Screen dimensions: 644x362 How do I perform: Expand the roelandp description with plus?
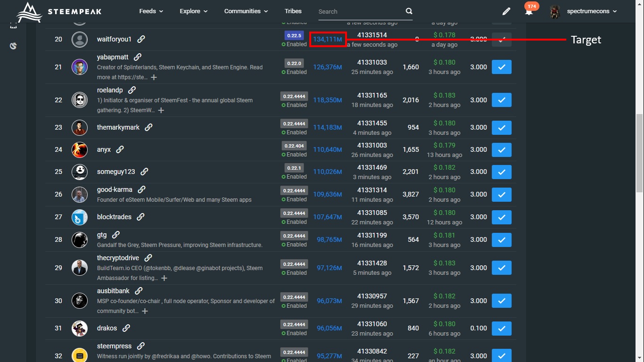click(161, 110)
